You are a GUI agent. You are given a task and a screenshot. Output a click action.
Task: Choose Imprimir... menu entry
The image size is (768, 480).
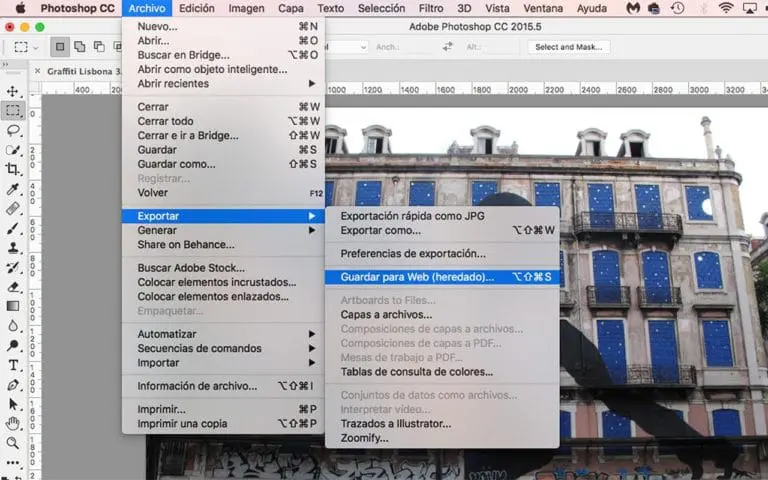click(223, 409)
